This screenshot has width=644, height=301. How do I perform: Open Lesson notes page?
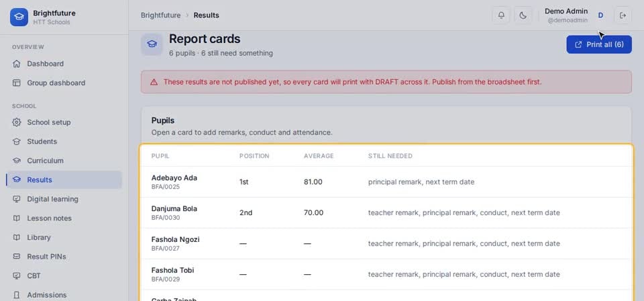point(64,218)
